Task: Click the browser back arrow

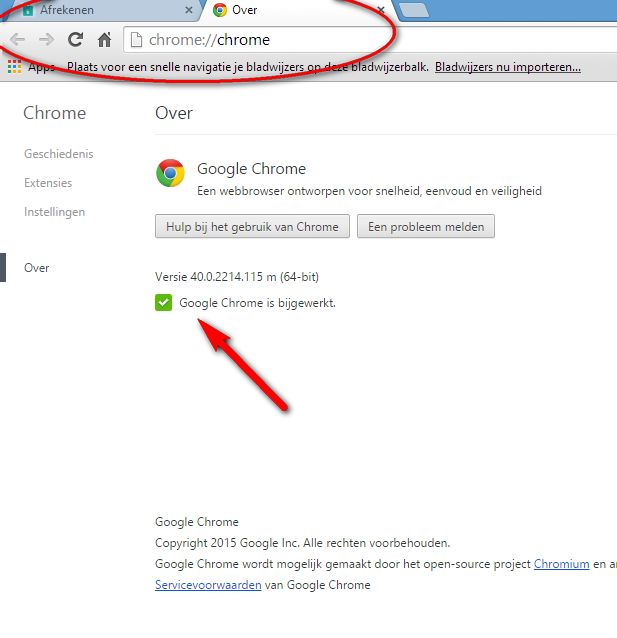Action: click(x=18, y=39)
